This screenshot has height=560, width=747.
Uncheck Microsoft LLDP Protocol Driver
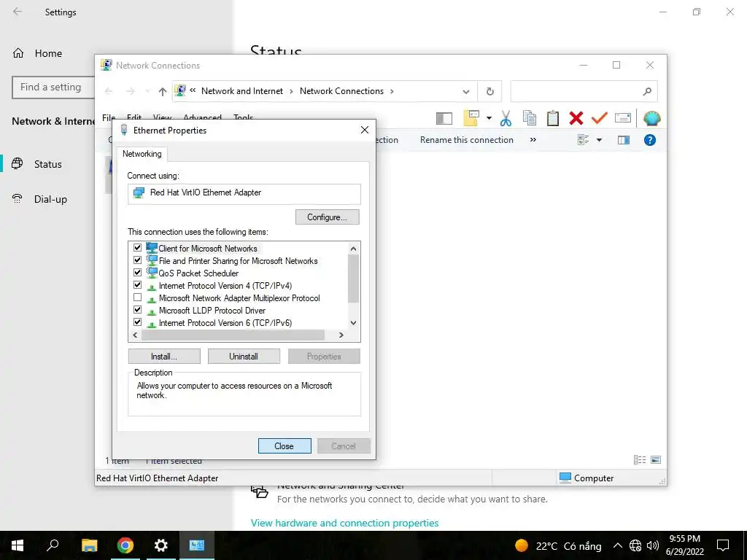pyautogui.click(x=138, y=309)
